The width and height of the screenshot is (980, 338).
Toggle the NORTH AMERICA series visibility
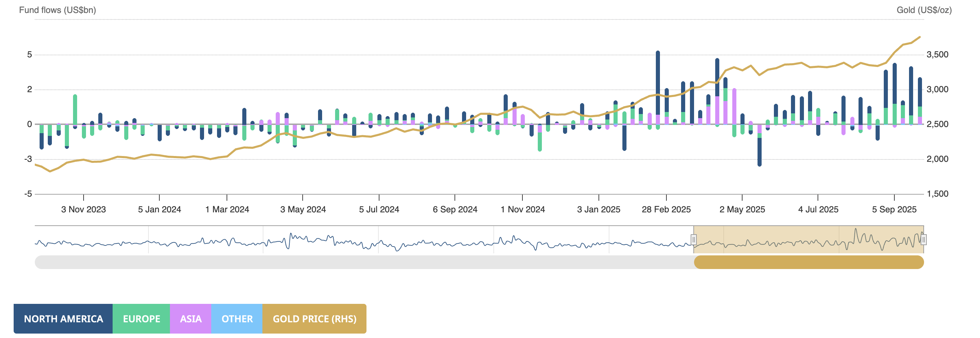click(x=63, y=319)
